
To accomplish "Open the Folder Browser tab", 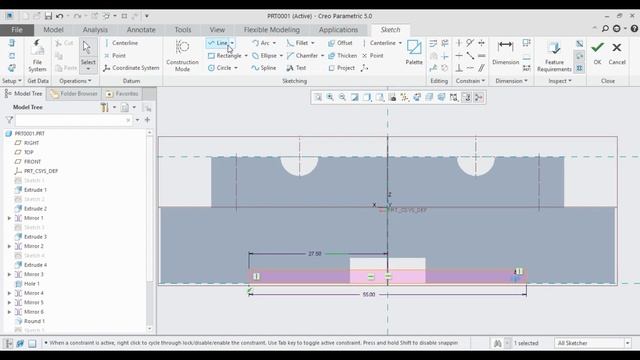I will point(74,94).
